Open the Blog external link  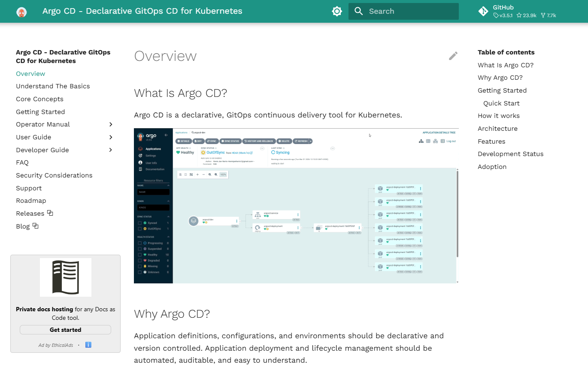tap(27, 226)
